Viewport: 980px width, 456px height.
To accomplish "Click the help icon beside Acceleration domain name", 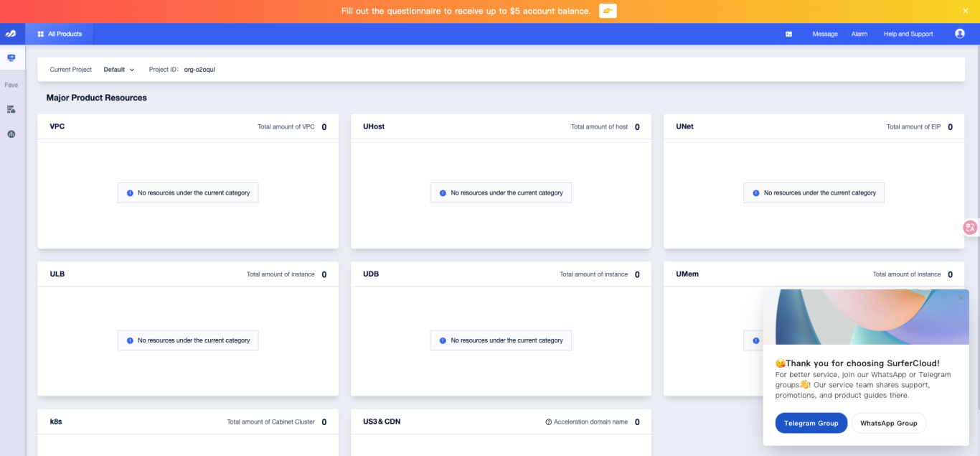I will click(548, 422).
